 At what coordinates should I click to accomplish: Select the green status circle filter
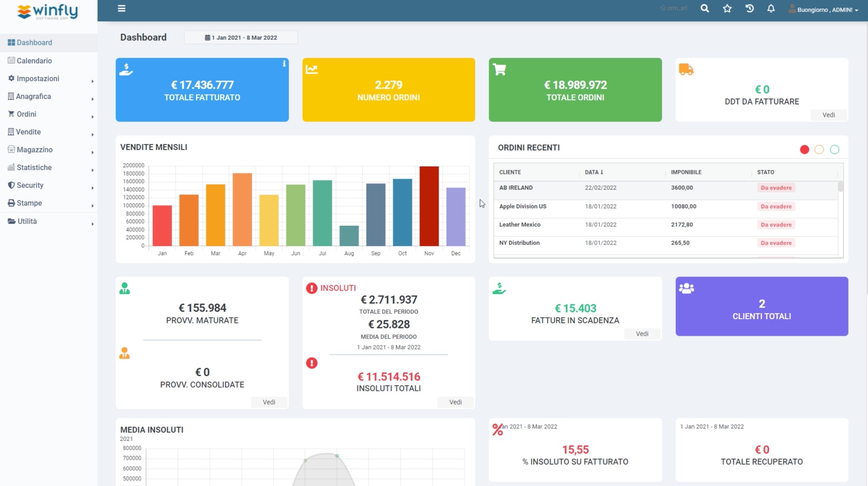tap(835, 150)
